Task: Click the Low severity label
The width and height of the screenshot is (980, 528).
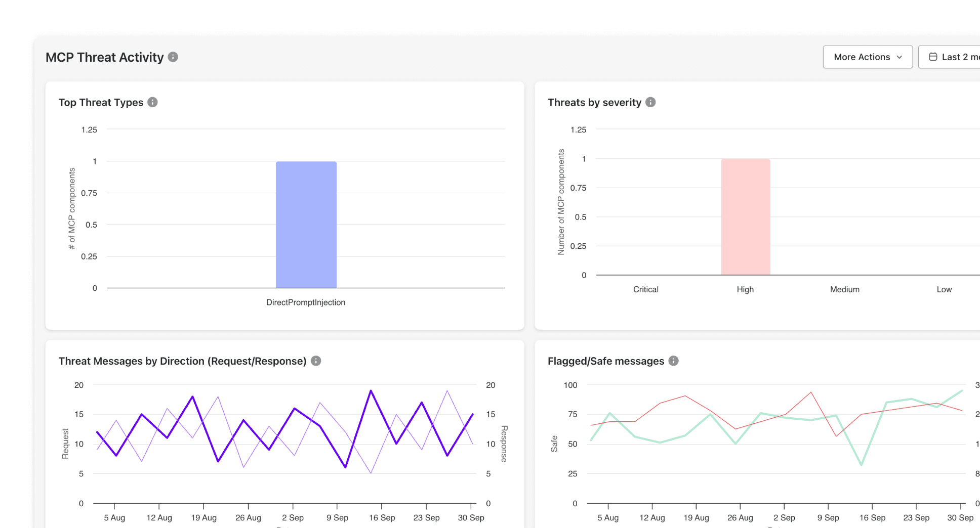Action: [x=944, y=289]
